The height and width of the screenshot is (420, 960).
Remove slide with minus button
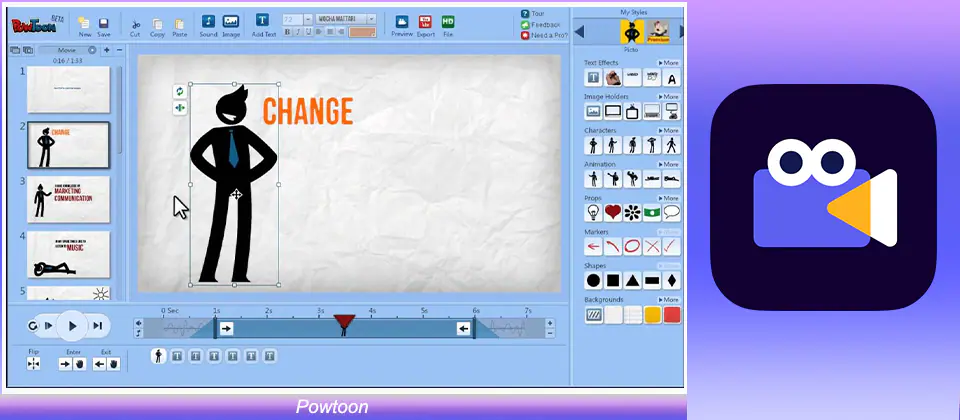tap(119, 50)
